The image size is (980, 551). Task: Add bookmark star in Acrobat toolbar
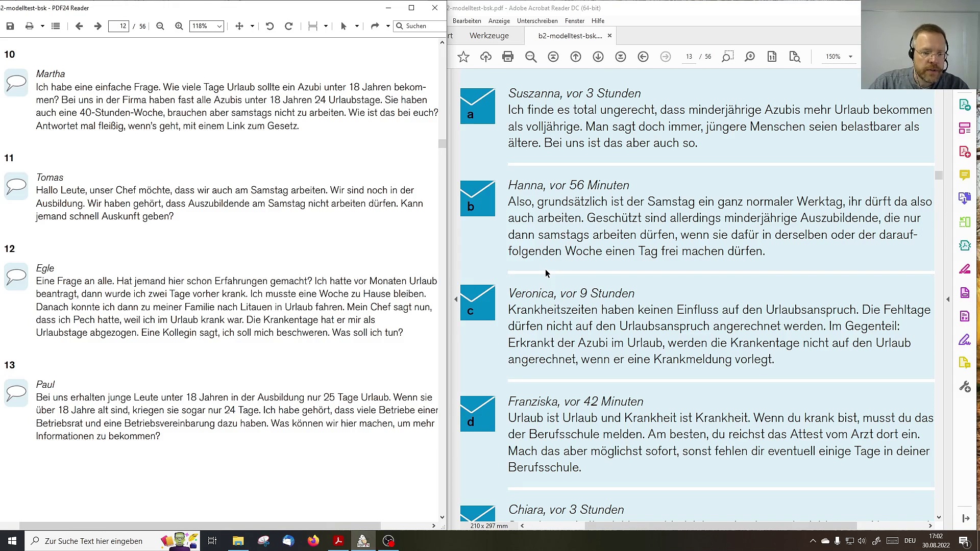pyautogui.click(x=463, y=57)
